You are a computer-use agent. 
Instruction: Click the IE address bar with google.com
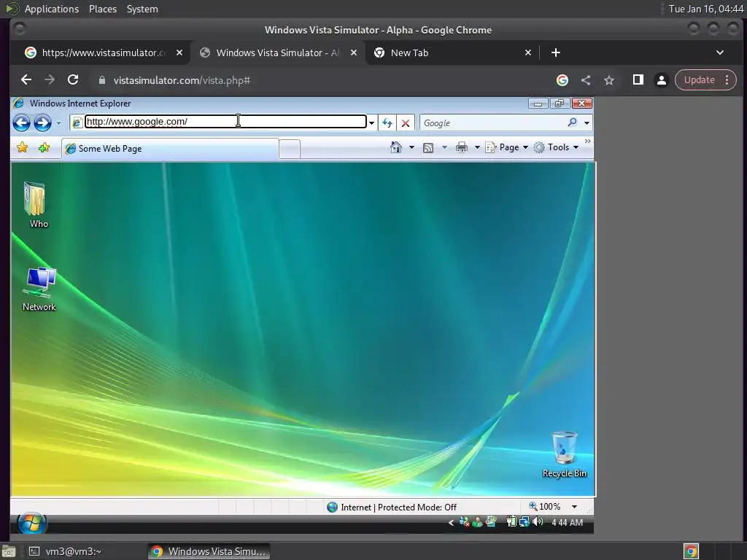(x=225, y=122)
